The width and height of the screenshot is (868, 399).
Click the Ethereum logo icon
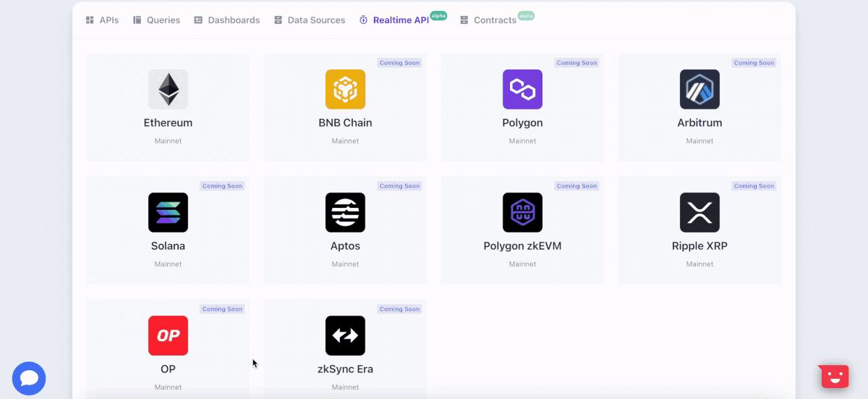coord(168,89)
